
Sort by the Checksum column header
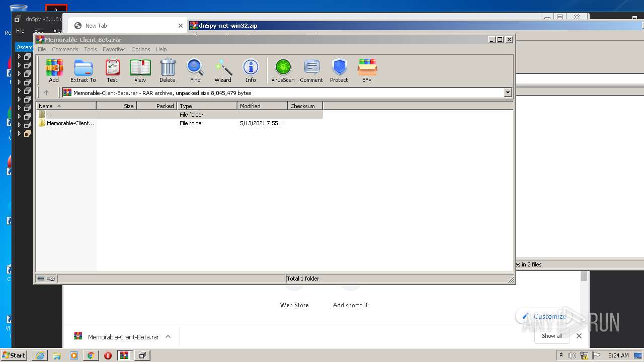(305, 106)
